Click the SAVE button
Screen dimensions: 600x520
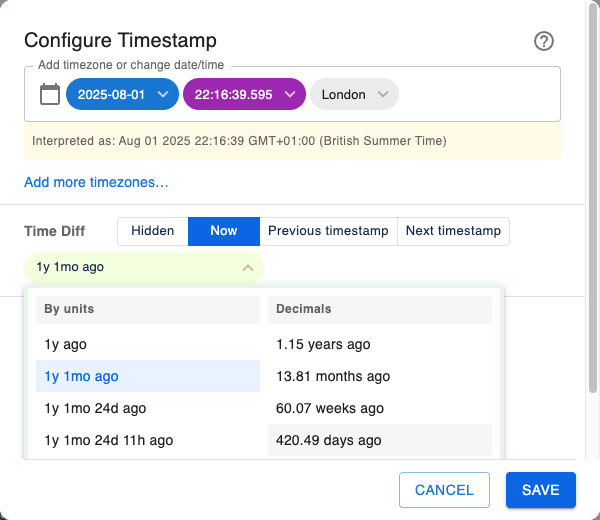[541, 490]
